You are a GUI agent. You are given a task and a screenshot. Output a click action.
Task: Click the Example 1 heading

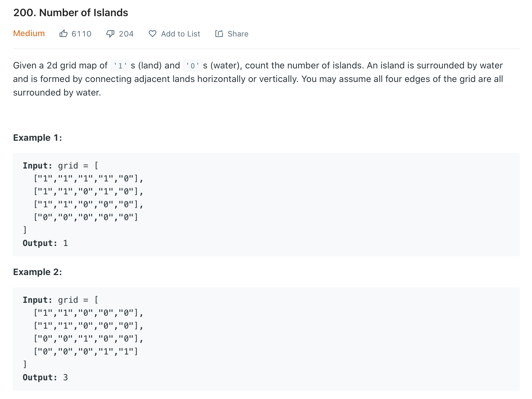(x=37, y=138)
